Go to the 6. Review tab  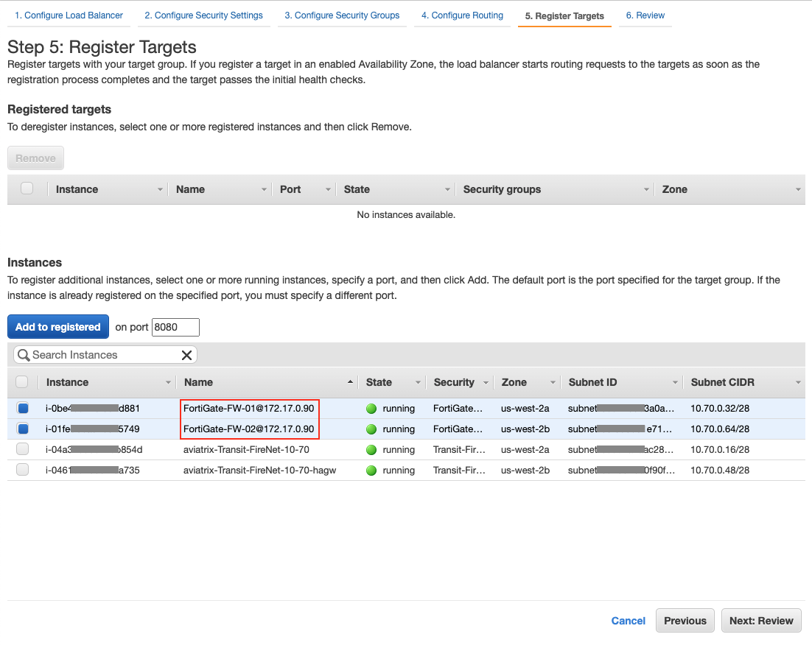tap(645, 15)
